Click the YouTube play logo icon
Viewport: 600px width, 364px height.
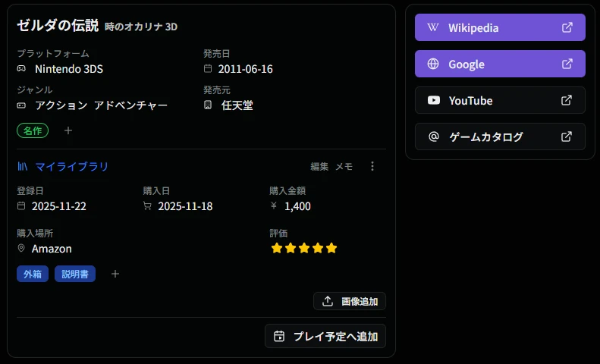click(434, 100)
